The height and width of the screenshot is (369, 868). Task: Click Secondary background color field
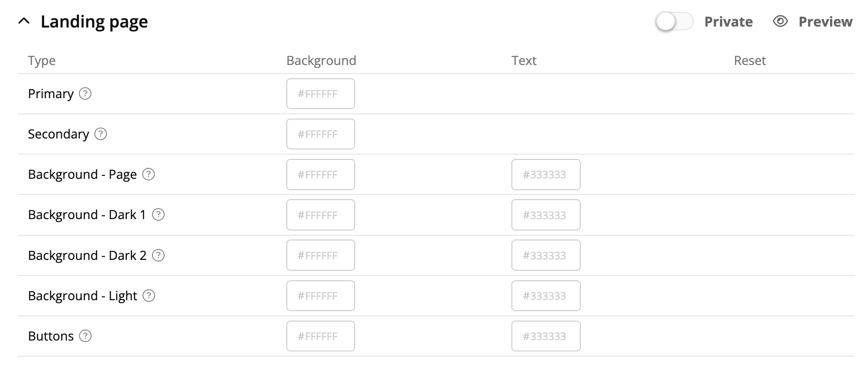pos(321,134)
